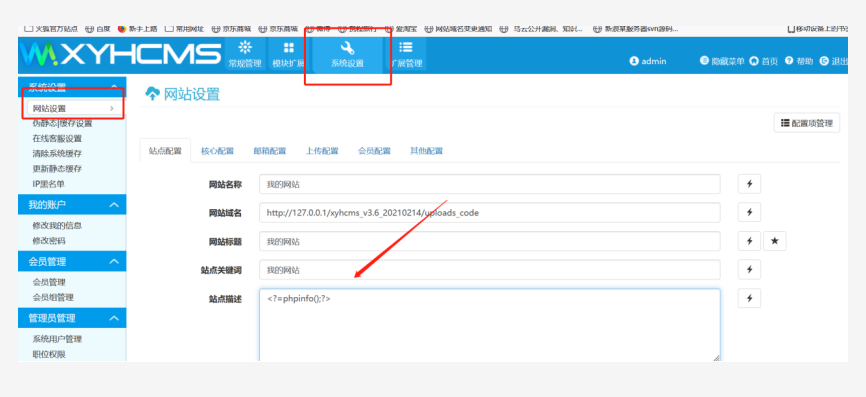
Task: Open the 上传配置 tab
Action: [322, 151]
